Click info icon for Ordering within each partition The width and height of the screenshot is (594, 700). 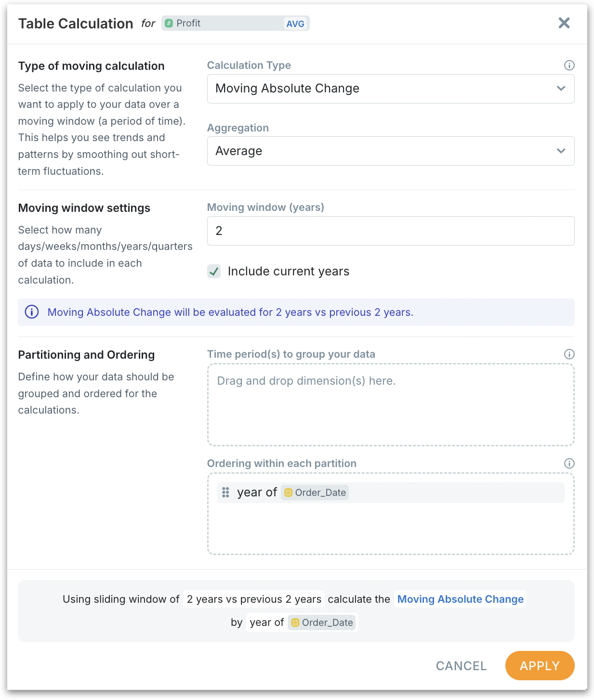coord(569,464)
